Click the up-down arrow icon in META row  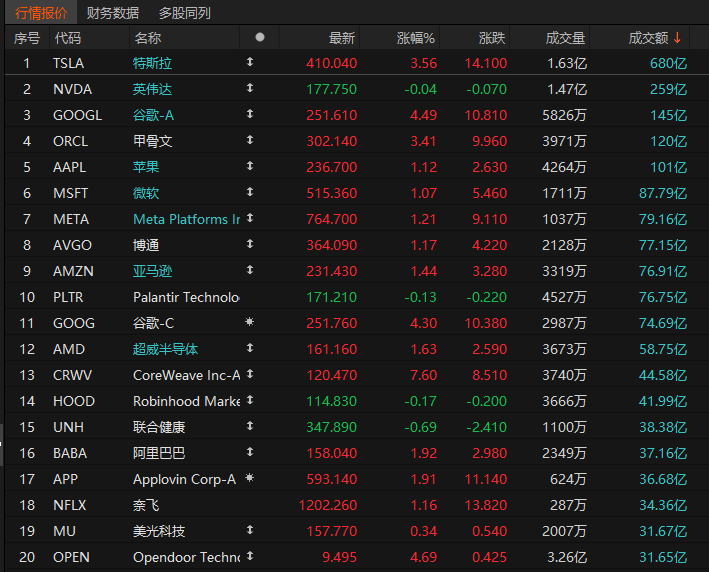[250, 218]
